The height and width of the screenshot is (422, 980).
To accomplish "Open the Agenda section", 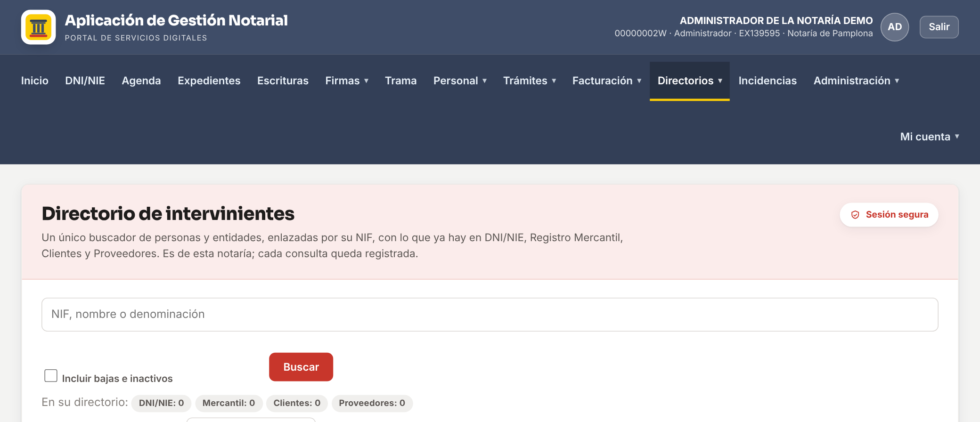I will point(141,81).
